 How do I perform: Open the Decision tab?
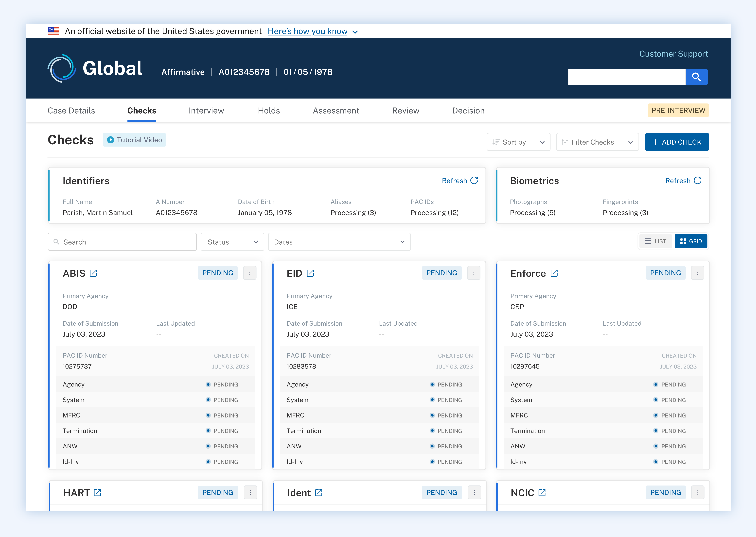pos(468,111)
